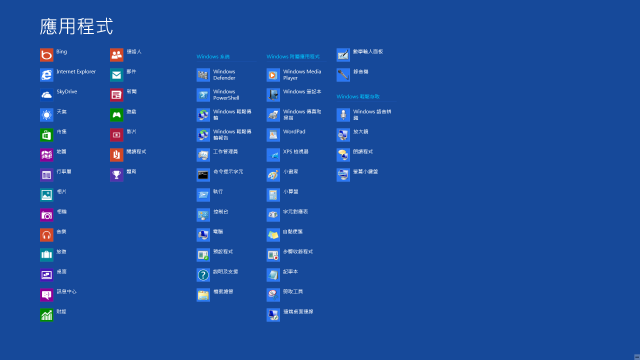Open Control Panel (控制台)
Image resolution: width=640 pixels, height=360 pixels.
pos(203,215)
